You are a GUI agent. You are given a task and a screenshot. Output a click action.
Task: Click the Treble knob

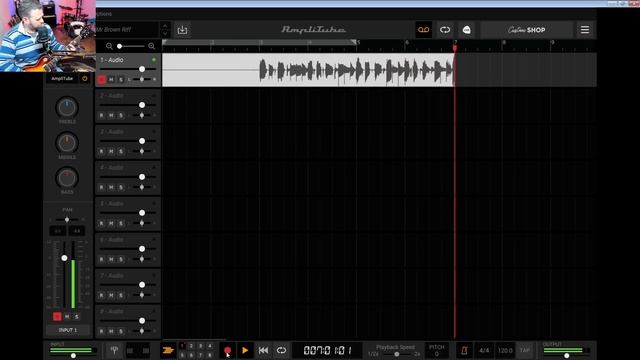point(67,107)
